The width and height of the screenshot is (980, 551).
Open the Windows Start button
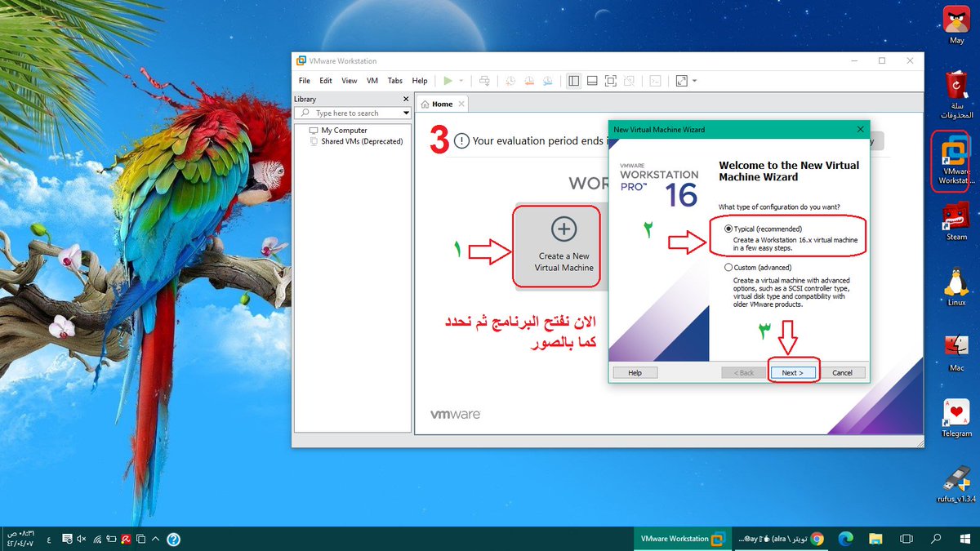pyautogui.click(x=965, y=539)
